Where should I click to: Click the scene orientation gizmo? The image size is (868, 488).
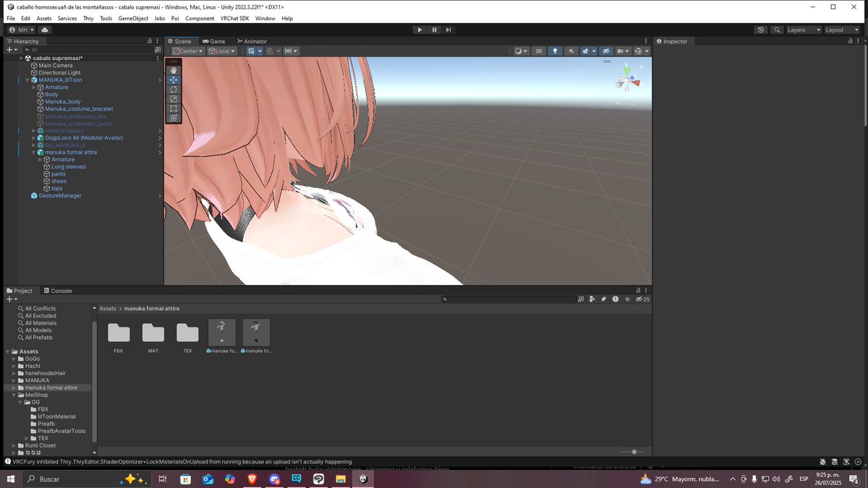pyautogui.click(x=627, y=81)
